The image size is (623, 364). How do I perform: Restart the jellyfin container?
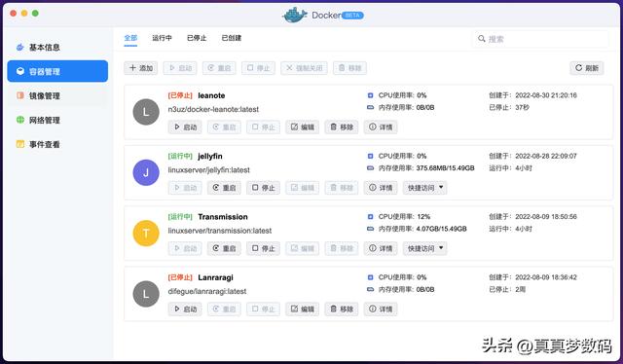click(x=224, y=188)
